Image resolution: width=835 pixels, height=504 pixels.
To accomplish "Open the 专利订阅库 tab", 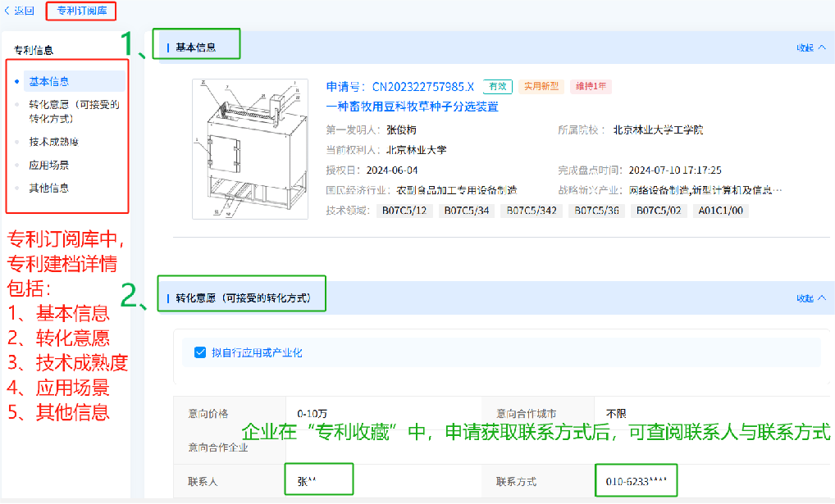I will [x=81, y=11].
